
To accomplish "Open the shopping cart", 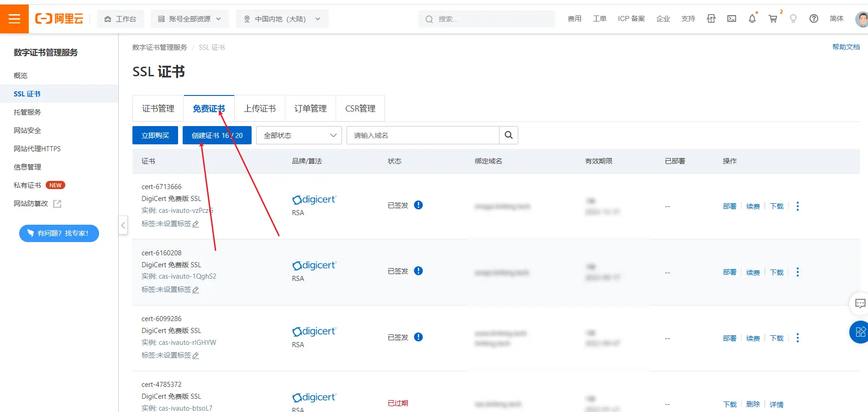I will coord(773,19).
